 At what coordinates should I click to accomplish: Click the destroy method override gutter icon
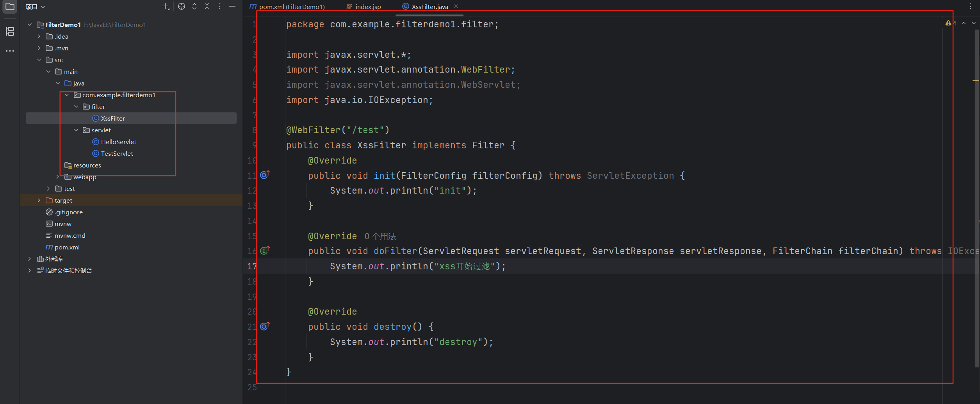click(265, 326)
